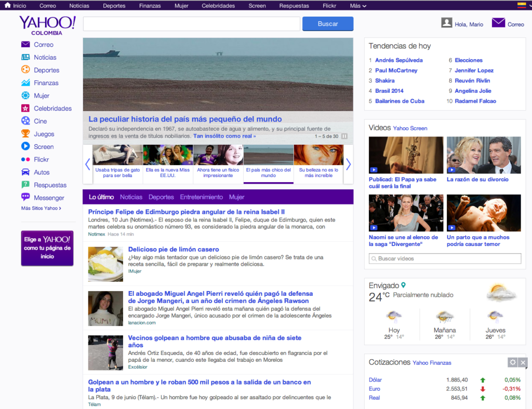The image size is (532, 409).
Task: Click the Messenger chat bubble icon
Action: tap(25, 197)
